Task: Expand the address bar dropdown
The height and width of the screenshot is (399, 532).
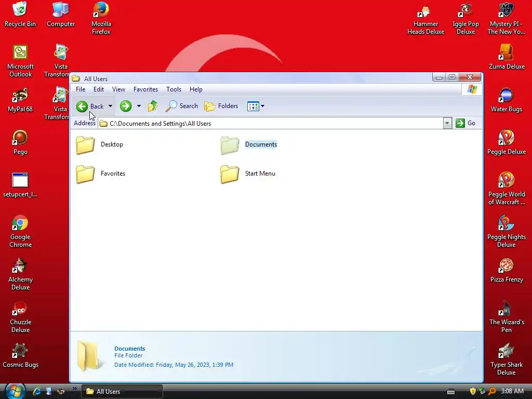Action: tap(447, 124)
